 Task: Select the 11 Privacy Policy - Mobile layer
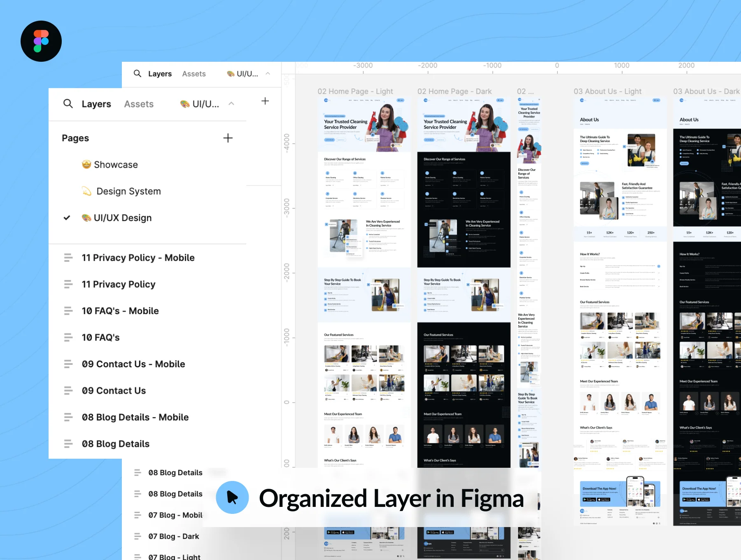(138, 258)
